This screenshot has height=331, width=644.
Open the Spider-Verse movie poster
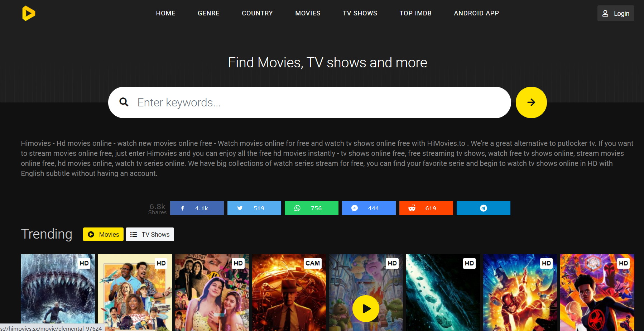tap(597, 292)
